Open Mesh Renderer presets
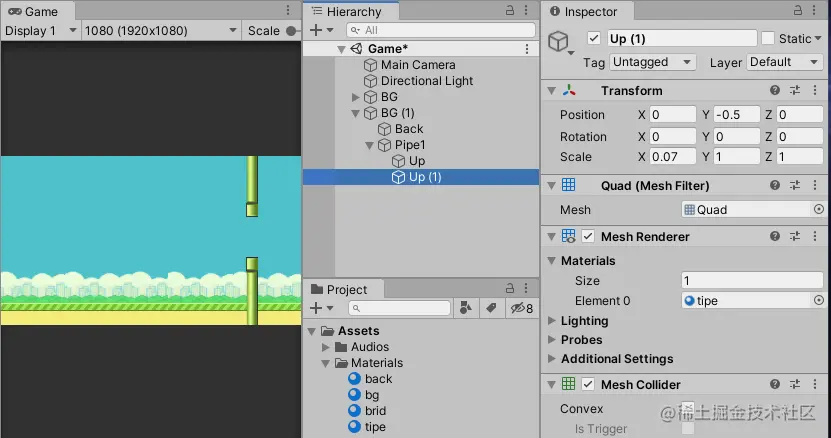Image resolution: width=831 pixels, height=438 pixels. coord(795,236)
